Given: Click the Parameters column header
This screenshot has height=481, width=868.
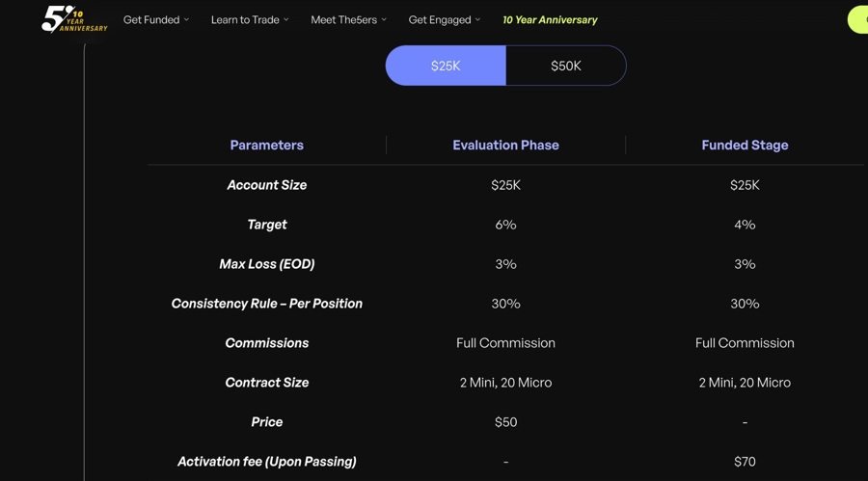Looking at the screenshot, I should [266, 145].
